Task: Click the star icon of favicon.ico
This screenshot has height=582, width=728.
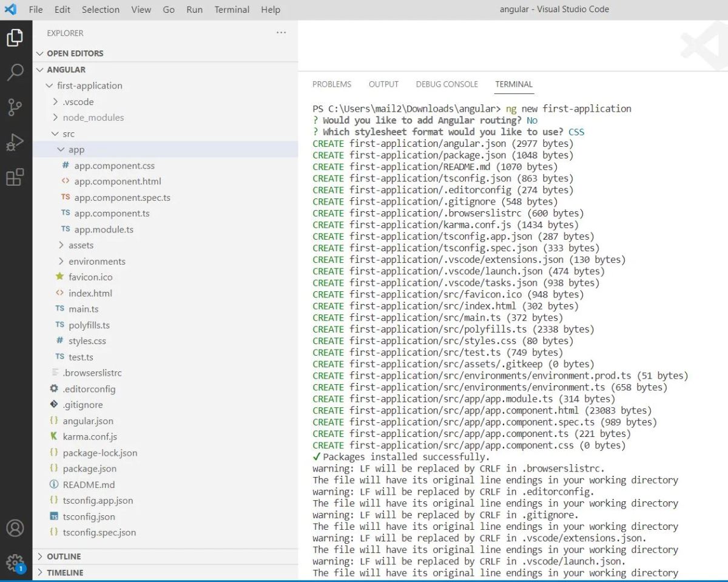Action: point(59,277)
